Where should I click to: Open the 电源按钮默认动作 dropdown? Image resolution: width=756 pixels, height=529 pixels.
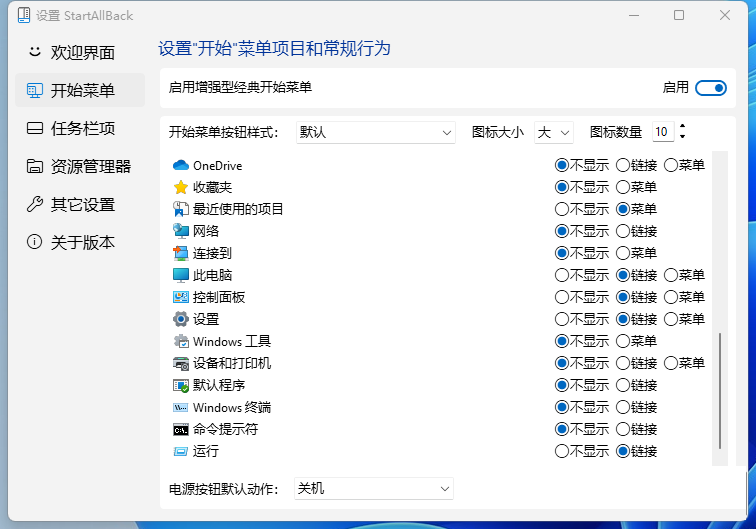pyautogui.click(x=374, y=488)
